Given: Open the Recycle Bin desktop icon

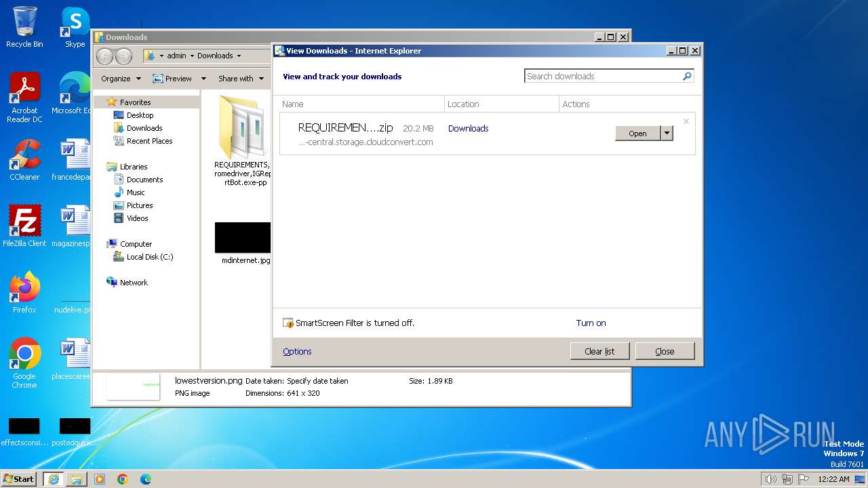Looking at the screenshot, I should [x=24, y=27].
